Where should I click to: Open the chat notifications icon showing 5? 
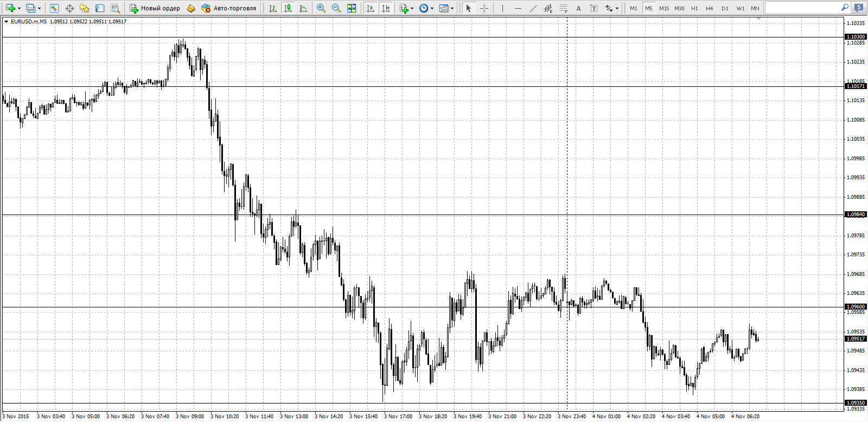click(x=859, y=8)
